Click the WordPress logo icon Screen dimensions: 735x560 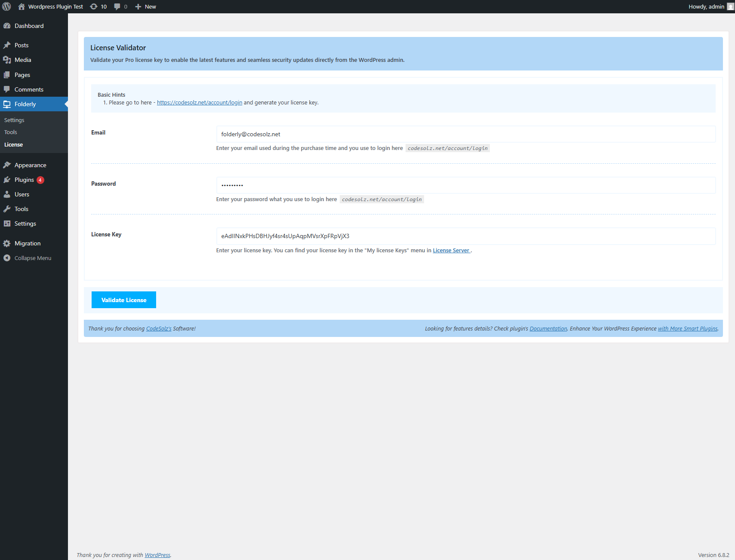(x=6, y=6)
